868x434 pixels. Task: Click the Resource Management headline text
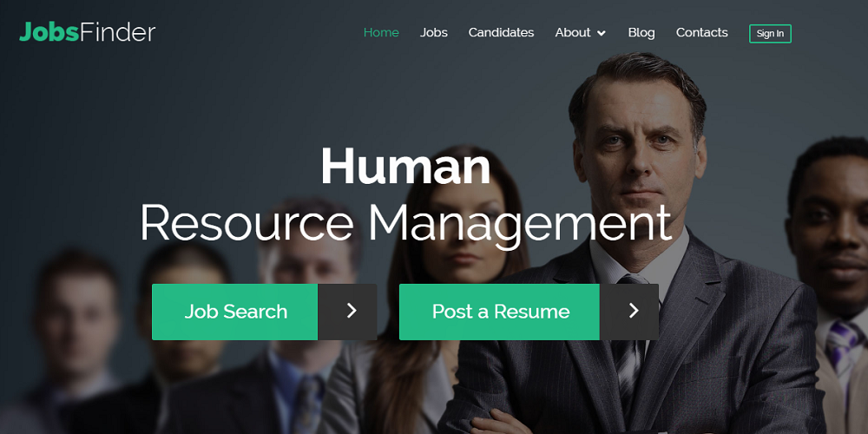(405, 222)
